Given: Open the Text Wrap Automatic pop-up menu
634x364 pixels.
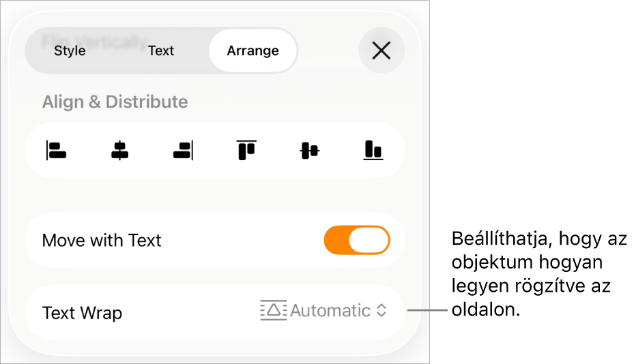Looking at the screenshot, I should 323,311.
